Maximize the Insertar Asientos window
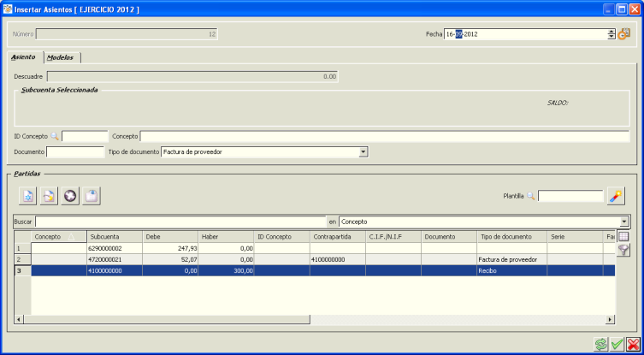The height and width of the screenshot is (355, 644). point(623,9)
